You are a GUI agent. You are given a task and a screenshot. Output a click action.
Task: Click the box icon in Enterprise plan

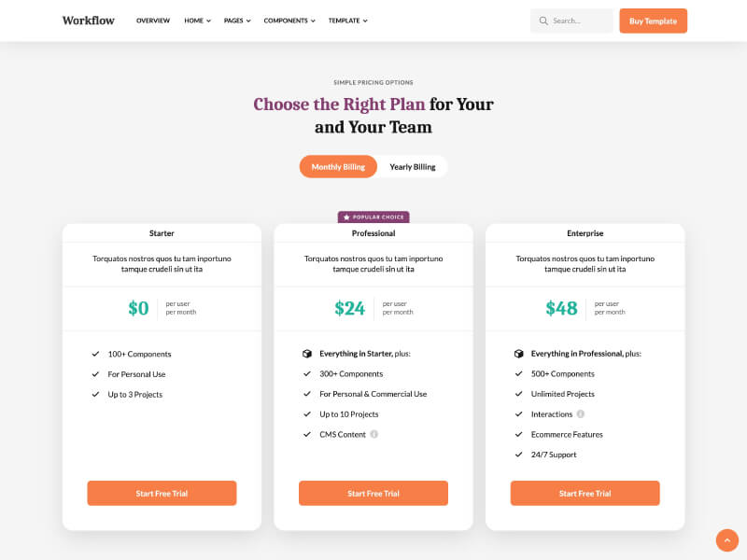point(518,354)
